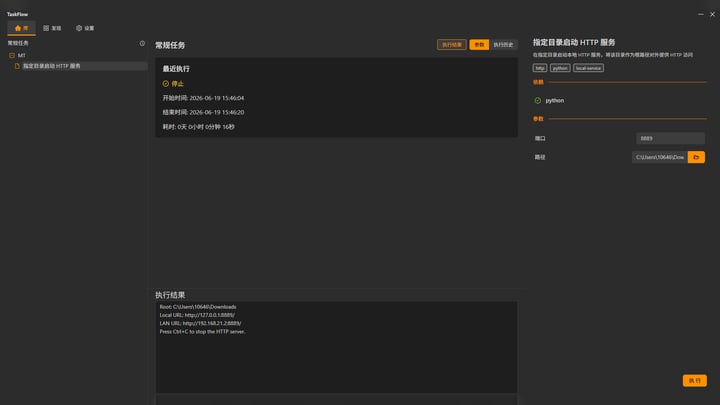Click the 耗时 duration line
This screenshot has width=720, height=405.
pyautogui.click(x=198, y=127)
